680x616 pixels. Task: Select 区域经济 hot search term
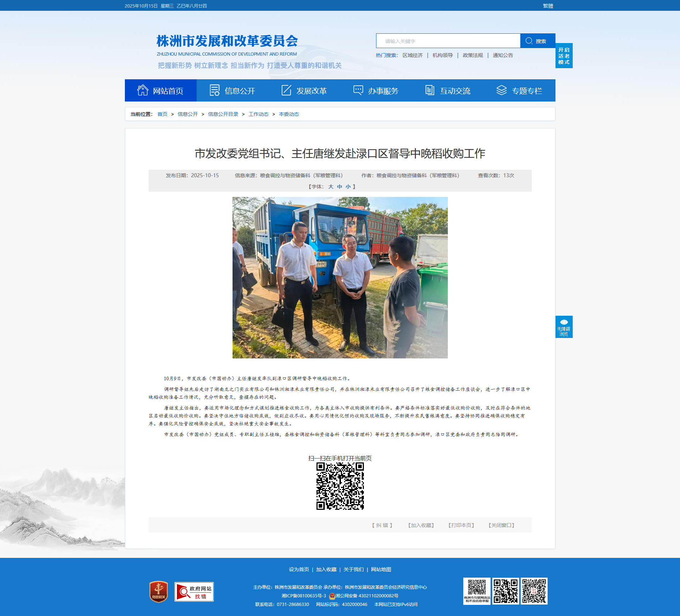coord(412,55)
